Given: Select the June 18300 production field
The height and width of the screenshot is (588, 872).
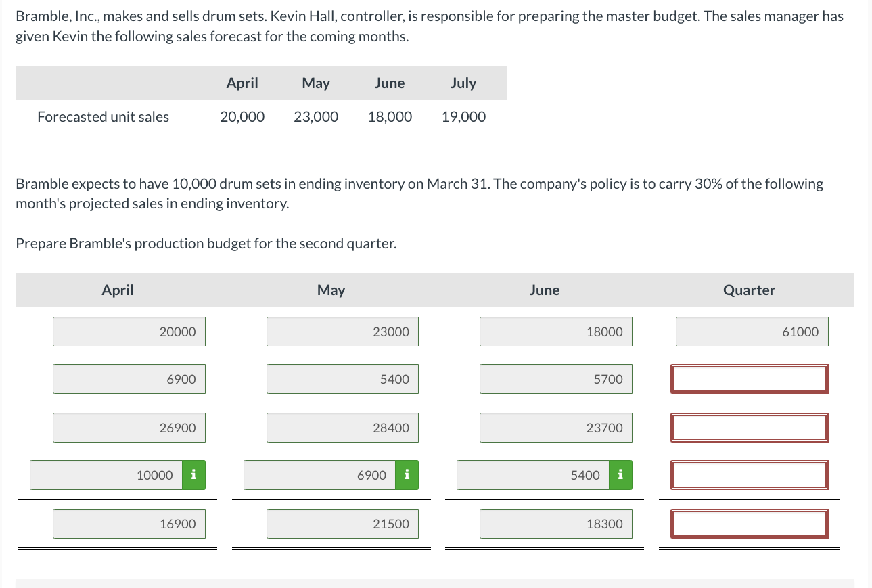Looking at the screenshot, I should 556,524.
